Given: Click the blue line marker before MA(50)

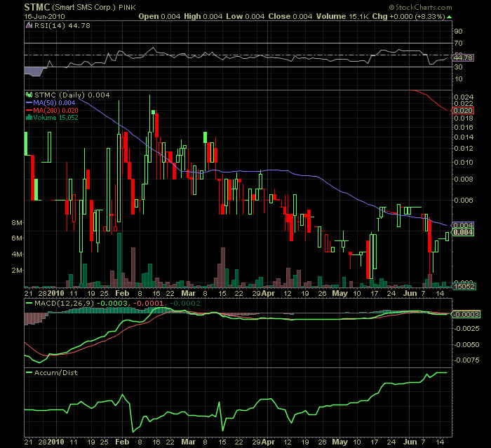Looking at the screenshot, I should pyautogui.click(x=29, y=102).
